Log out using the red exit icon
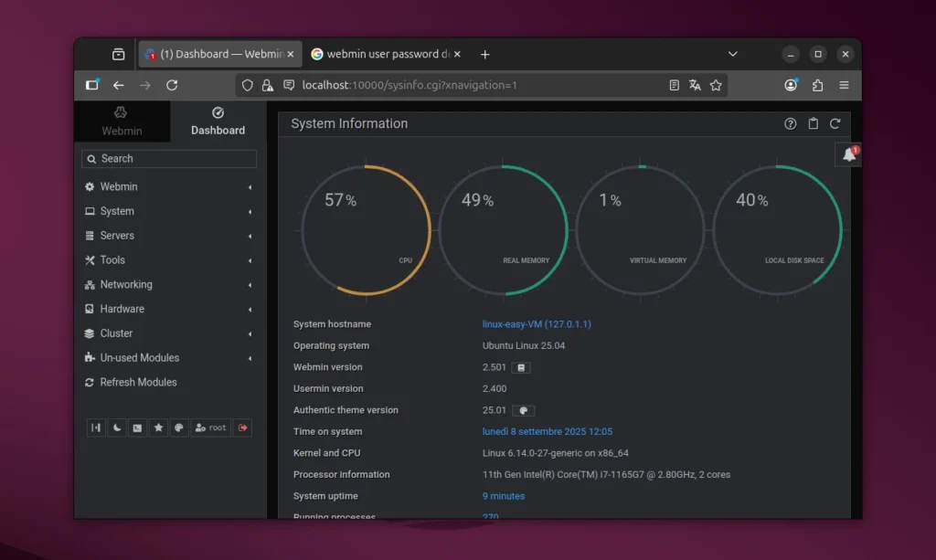Viewport: 936px width, 560px height. [241, 427]
